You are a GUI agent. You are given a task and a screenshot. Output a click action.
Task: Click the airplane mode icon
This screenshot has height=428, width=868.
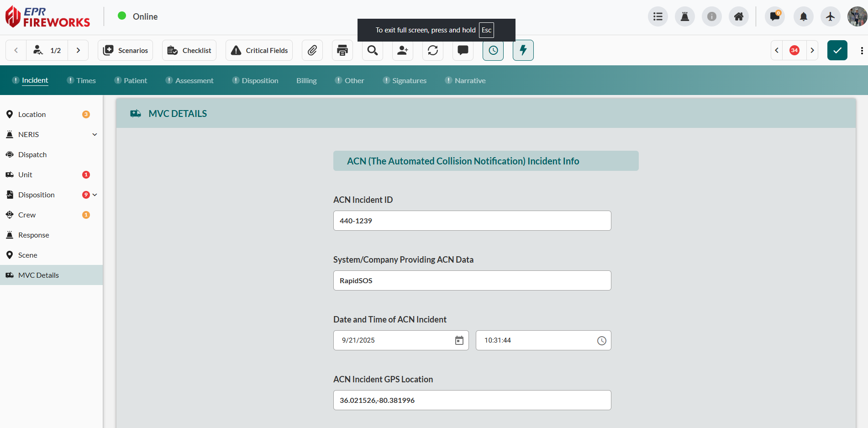tap(830, 16)
